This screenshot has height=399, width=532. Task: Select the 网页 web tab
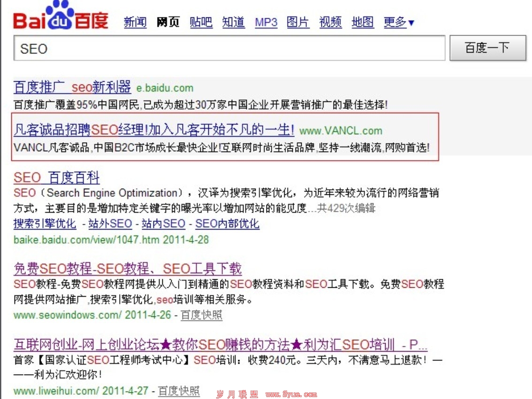point(168,23)
